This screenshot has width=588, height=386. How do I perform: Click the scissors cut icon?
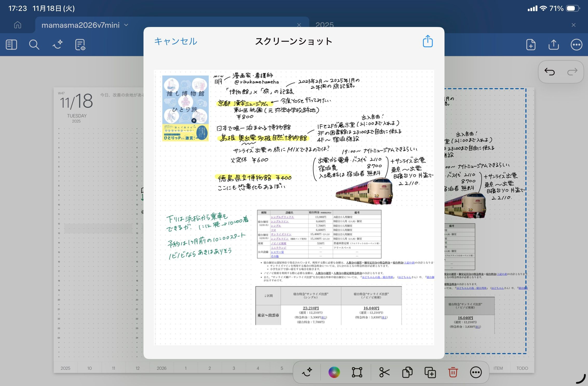click(384, 372)
